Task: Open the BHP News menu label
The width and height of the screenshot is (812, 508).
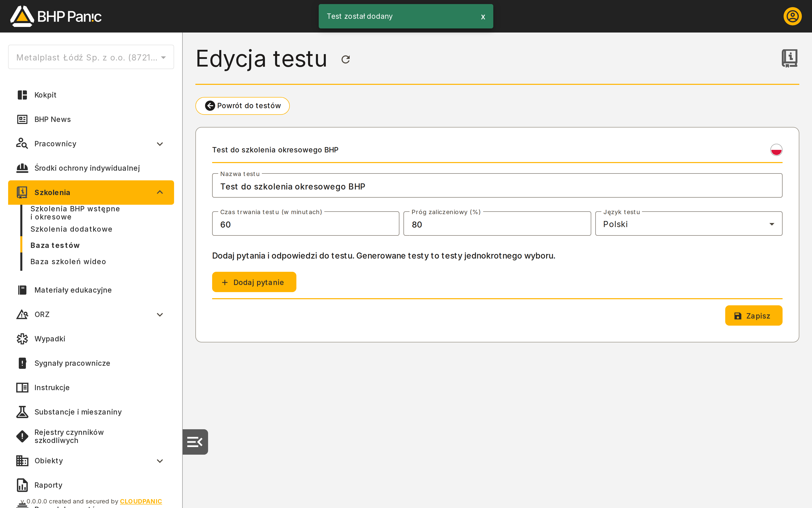Action: (52, 119)
